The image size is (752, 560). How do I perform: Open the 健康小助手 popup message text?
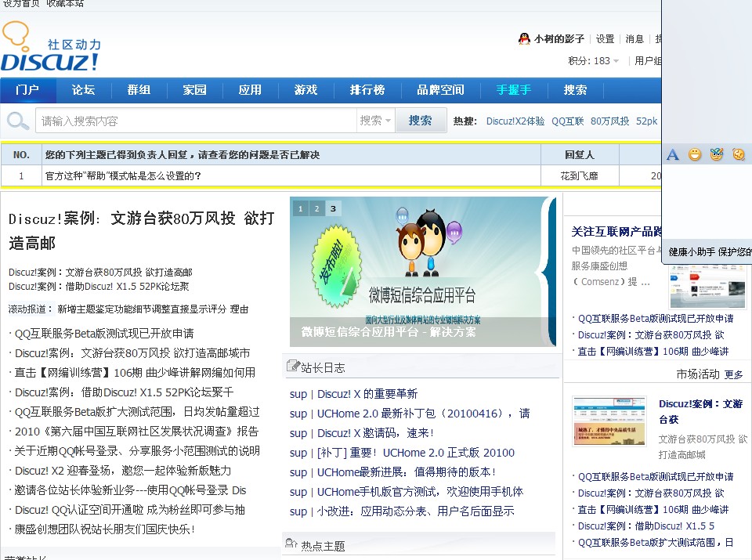(710, 251)
